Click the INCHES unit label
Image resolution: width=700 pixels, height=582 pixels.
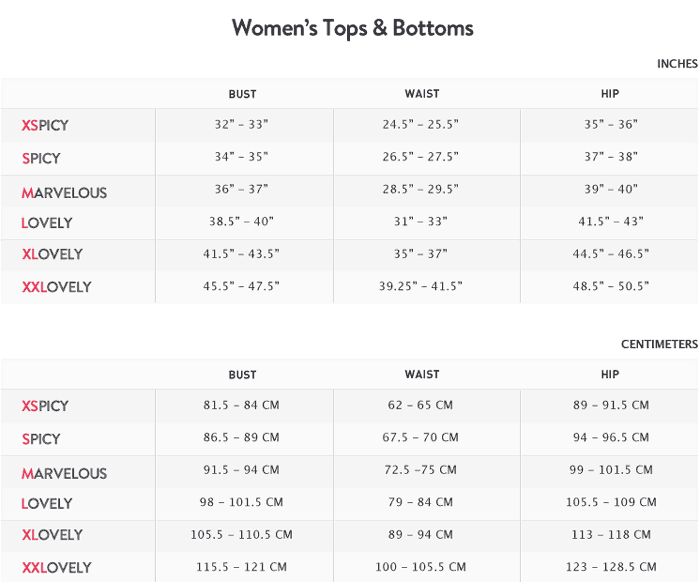coord(677,64)
